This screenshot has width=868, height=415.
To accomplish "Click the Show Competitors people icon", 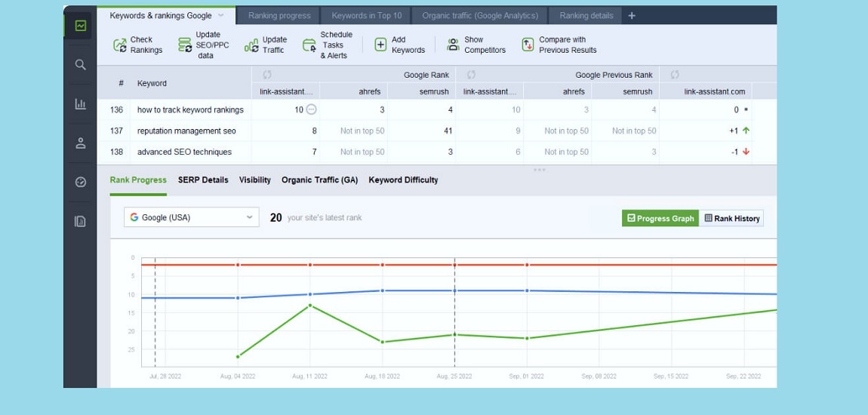I will pyautogui.click(x=454, y=45).
